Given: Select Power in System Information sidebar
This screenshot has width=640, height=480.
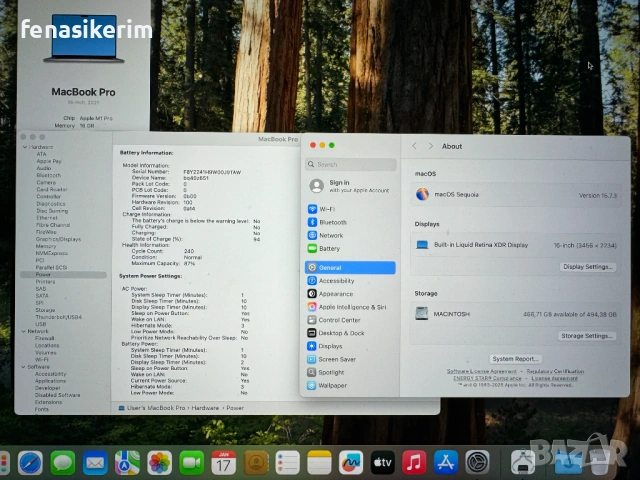Looking at the screenshot, I should point(63,274).
